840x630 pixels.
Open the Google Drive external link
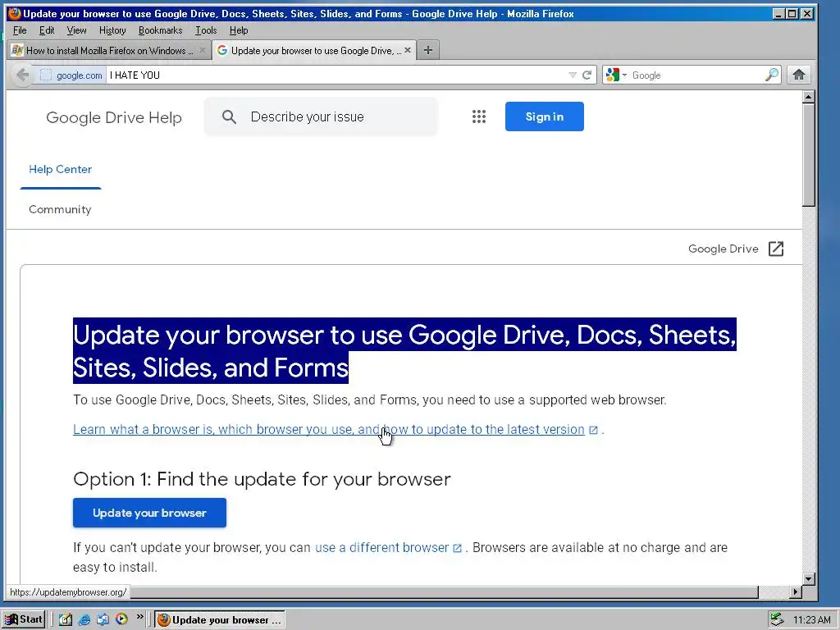click(x=723, y=249)
